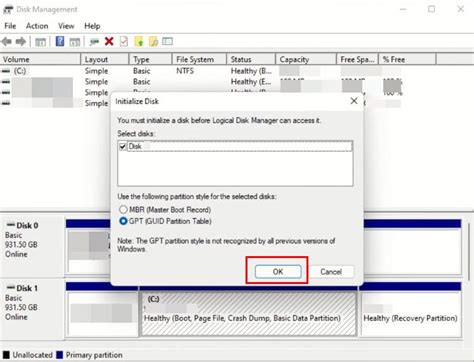The width and height of the screenshot is (474, 362).
Task: Sort by the Type column header
Action: [x=151, y=59]
